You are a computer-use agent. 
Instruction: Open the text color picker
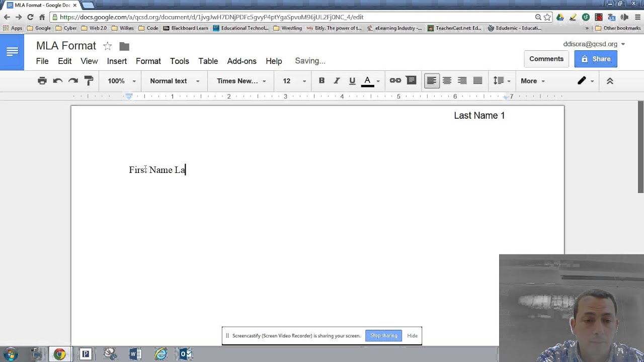(370, 81)
